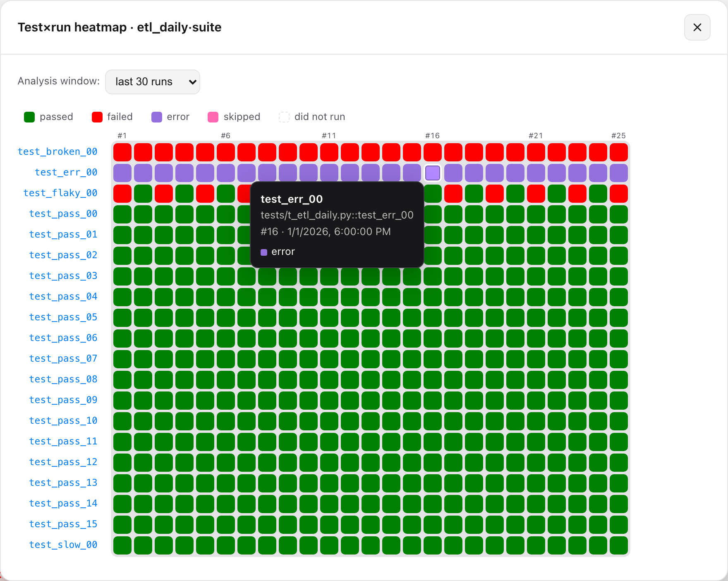Select the test_flaky_00 passed cell for run #16
This screenshot has width=728, height=581.
click(433, 194)
